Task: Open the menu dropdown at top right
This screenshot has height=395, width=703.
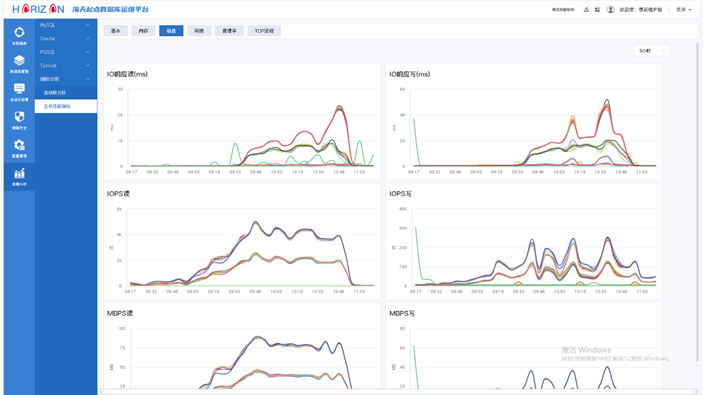Action: (684, 9)
